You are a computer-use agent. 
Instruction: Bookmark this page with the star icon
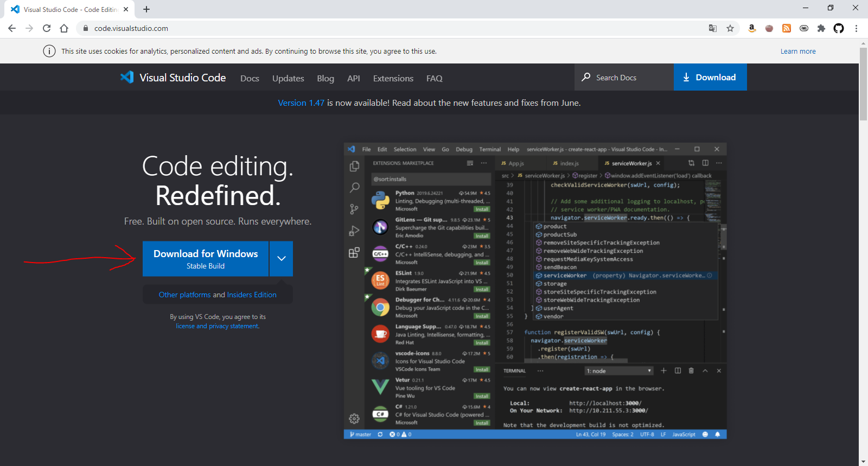(730, 28)
